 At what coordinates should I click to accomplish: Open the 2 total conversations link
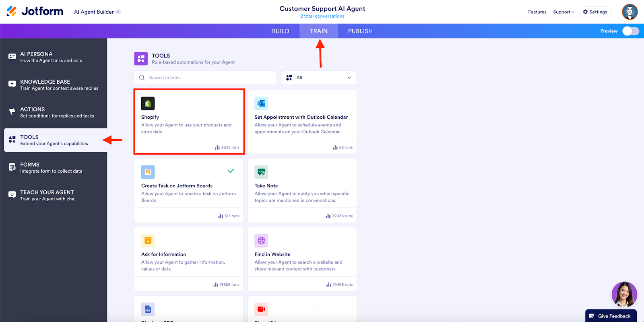pyautogui.click(x=322, y=16)
